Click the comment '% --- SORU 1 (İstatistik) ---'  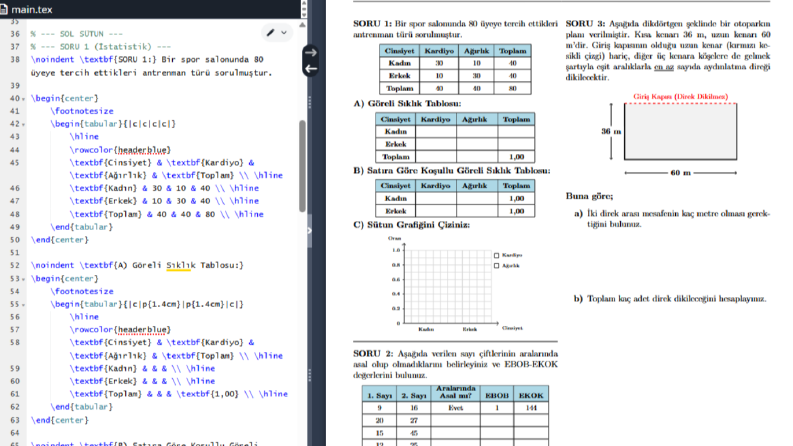click(x=101, y=47)
